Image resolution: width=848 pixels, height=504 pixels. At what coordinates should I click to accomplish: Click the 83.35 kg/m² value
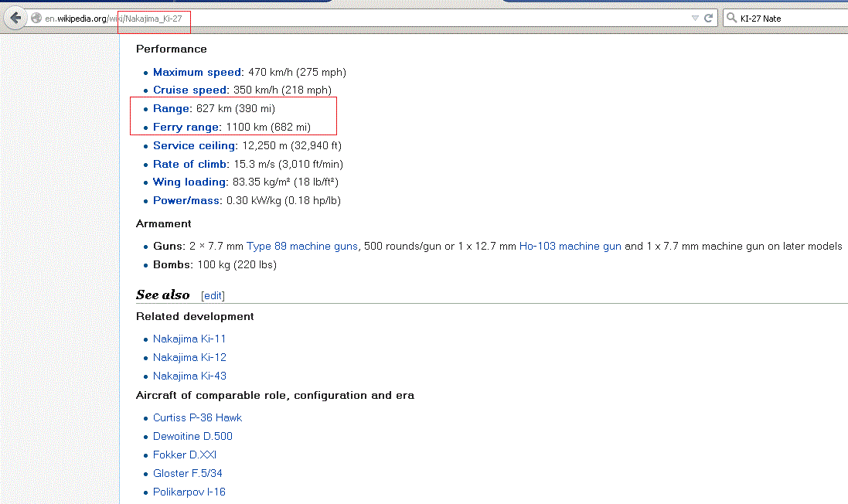pos(261,182)
